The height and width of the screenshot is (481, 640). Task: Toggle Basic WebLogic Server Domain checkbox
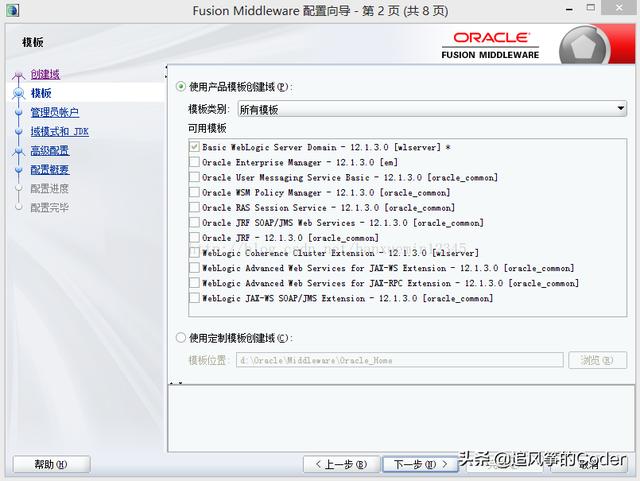click(195, 147)
